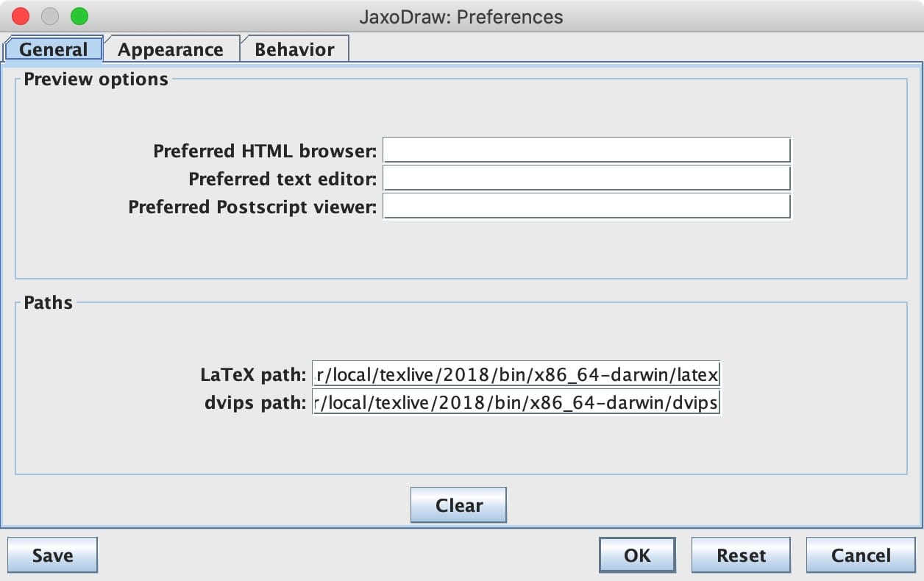Click the gray minimize window button
Image resolution: width=924 pixels, height=581 pixels.
click(x=50, y=15)
